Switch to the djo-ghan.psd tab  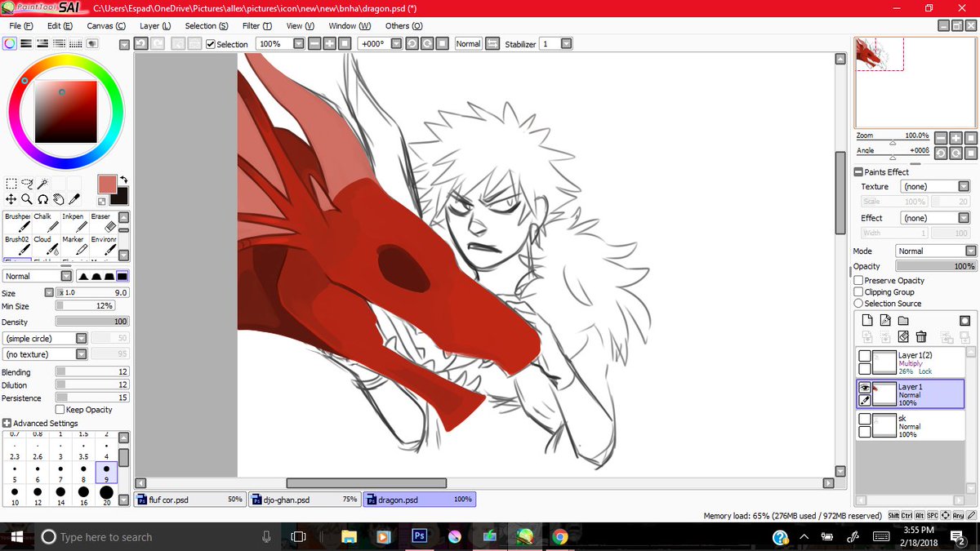[305, 500]
